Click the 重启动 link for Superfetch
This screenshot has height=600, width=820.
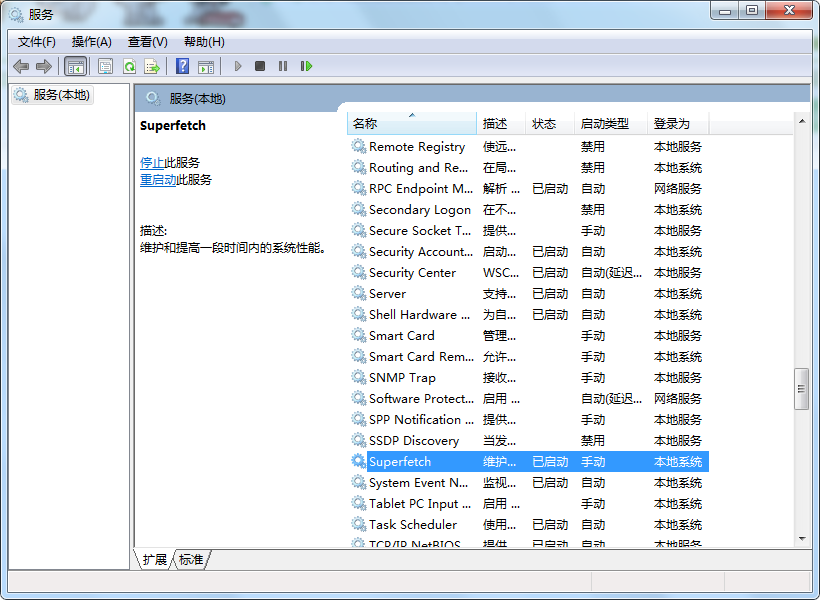tap(158, 180)
